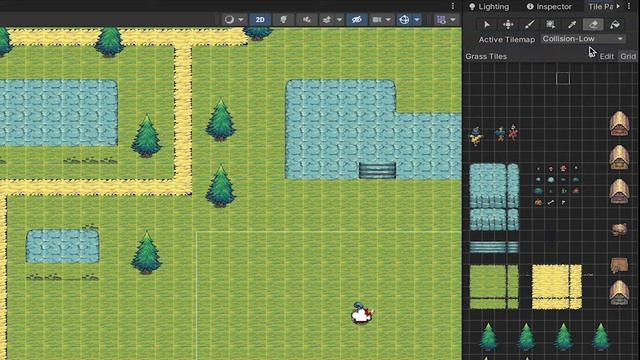The height and width of the screenshot is (360, 640).
Task: Open the Scene view kebab options menu
Action: (453, 6)
